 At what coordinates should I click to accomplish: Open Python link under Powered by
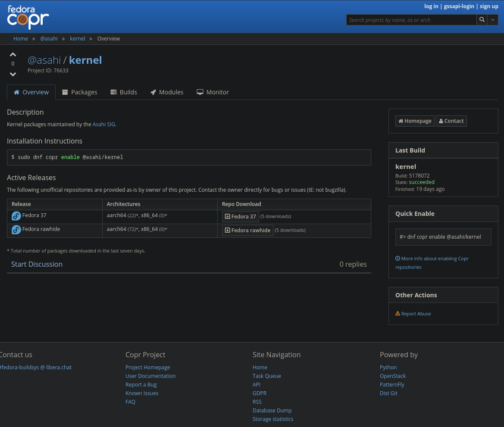388,367
